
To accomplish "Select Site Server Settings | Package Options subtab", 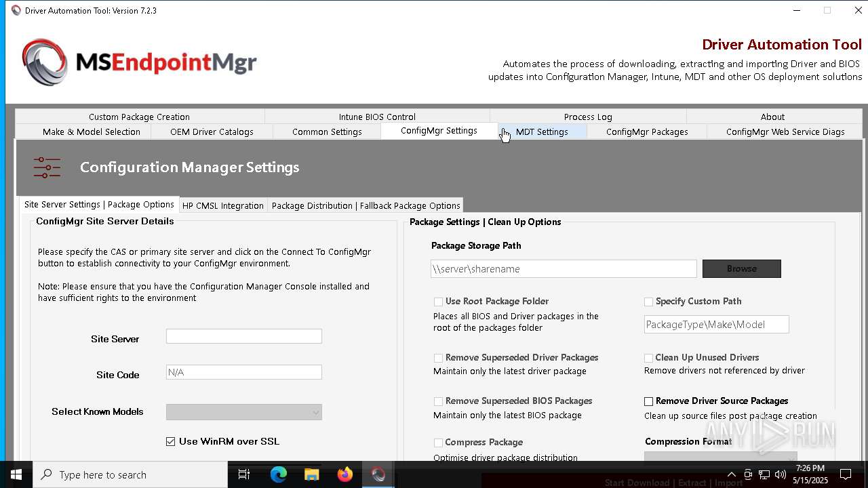I will tap(99, 204).
